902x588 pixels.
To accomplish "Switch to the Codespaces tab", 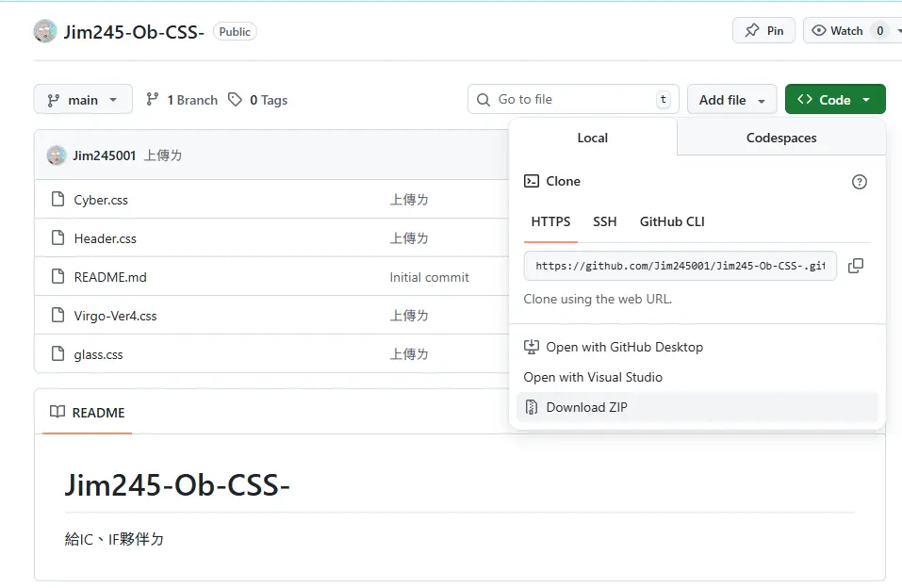I will click(780, 138).
